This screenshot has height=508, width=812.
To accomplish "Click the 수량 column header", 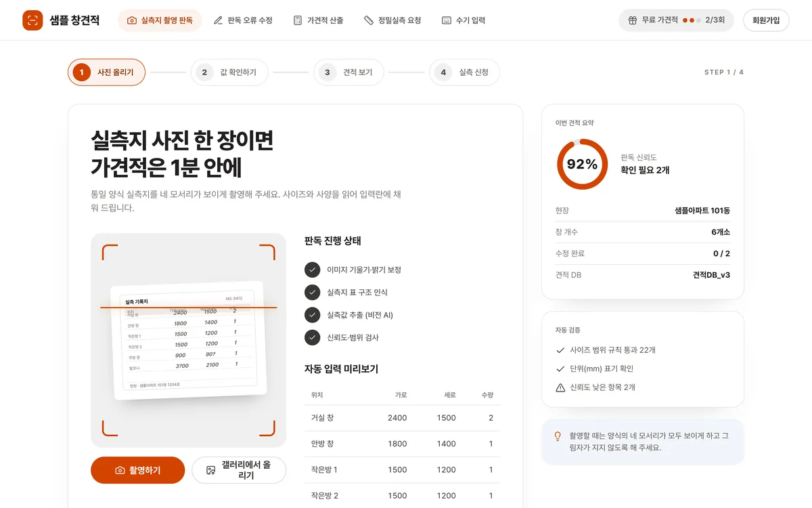I will point(487,394).
